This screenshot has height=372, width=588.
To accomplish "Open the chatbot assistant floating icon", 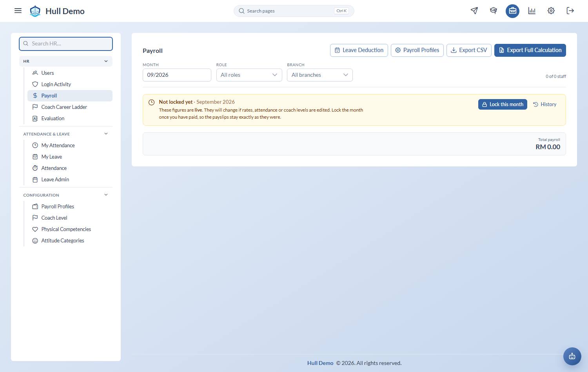I will [x=572, y=356].
